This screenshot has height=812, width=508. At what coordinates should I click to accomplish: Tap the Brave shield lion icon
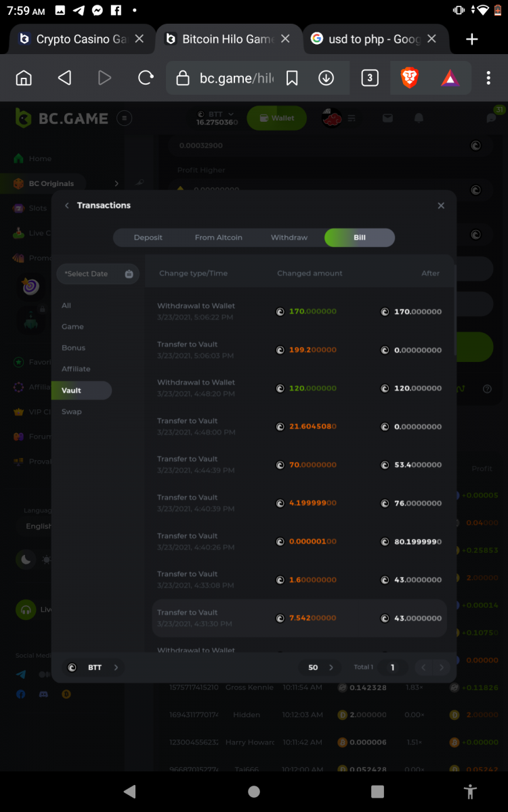click(410, 78)
